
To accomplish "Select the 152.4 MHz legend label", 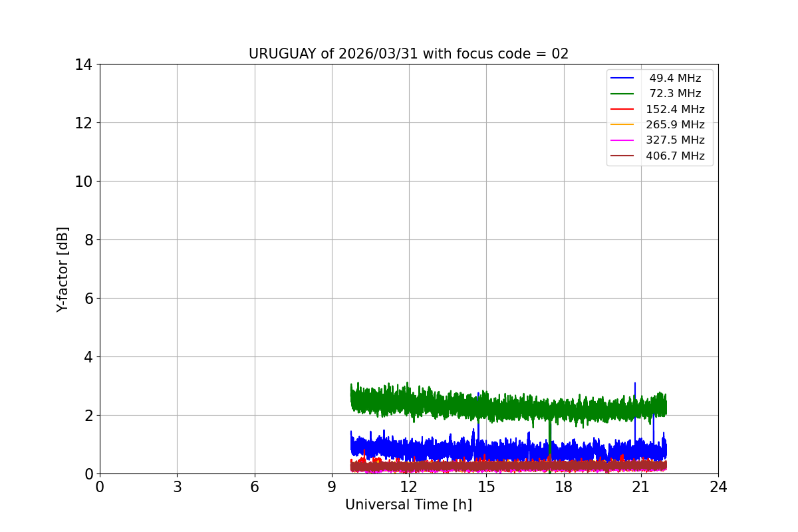I will tap(675, 109).
